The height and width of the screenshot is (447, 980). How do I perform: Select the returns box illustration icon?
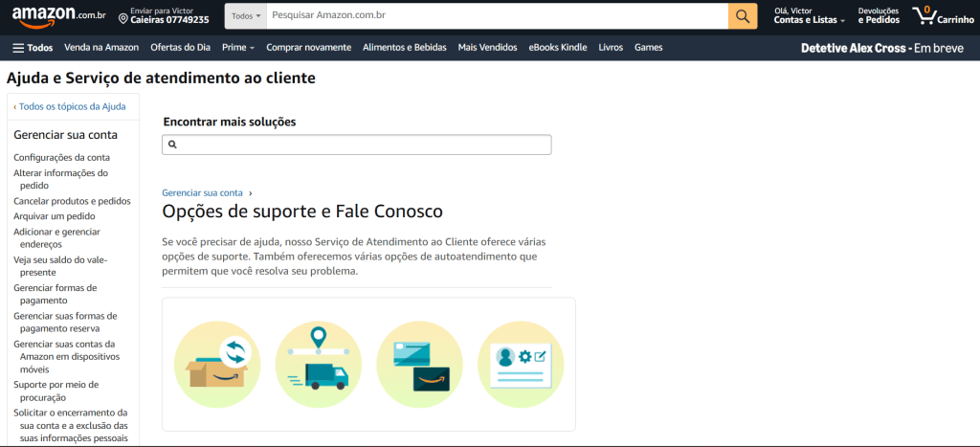[x=216, y=364]
